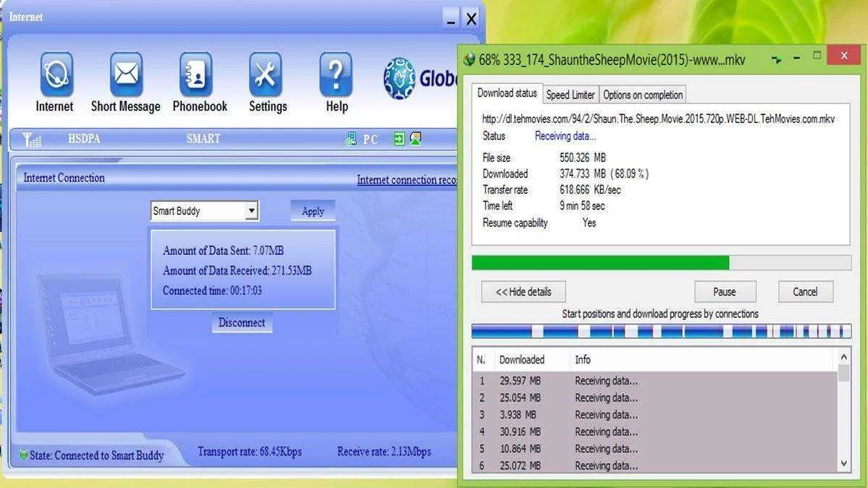This screenshot has height=488, width=868.
Task: Click the download URL text
Action: coord(658,119)
